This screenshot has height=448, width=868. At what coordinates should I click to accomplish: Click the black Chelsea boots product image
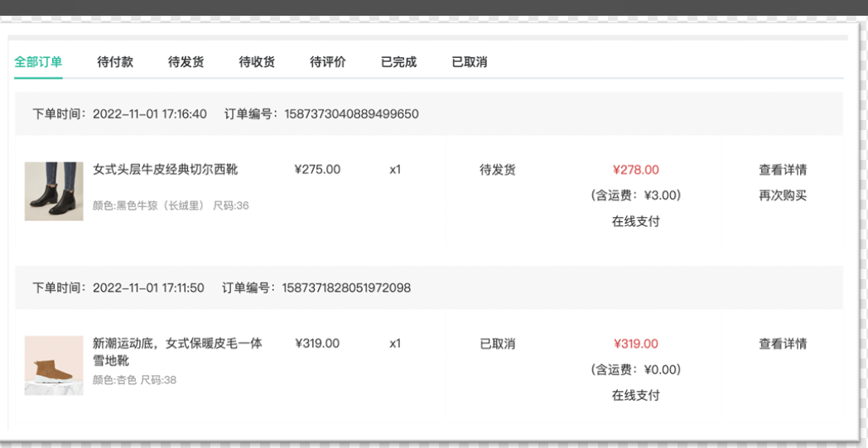(x=54, y=190)
